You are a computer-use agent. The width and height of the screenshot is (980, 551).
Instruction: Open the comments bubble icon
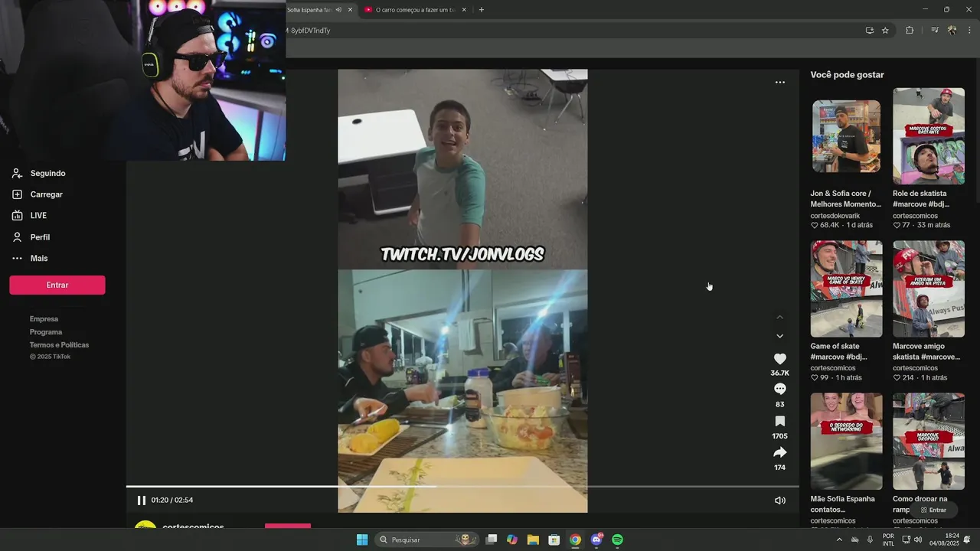(780, 390)
